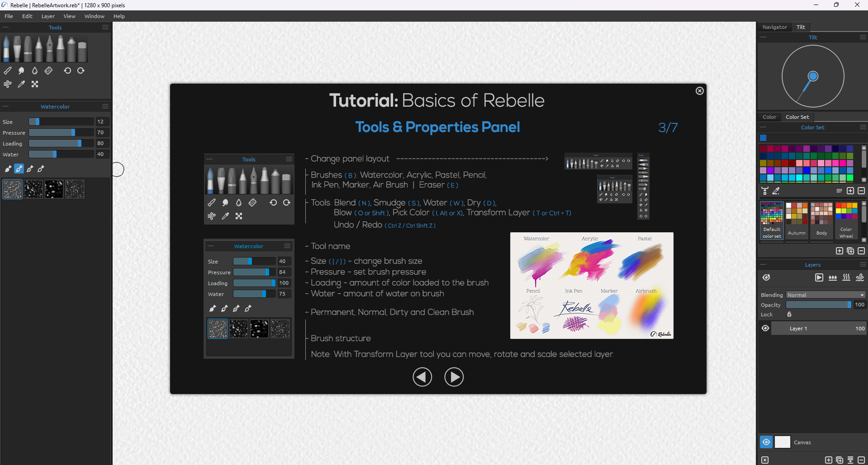Open the Blending mode dropdown
Image resolution: width=868 pixels, height=465 pixels.
point(826,295)
